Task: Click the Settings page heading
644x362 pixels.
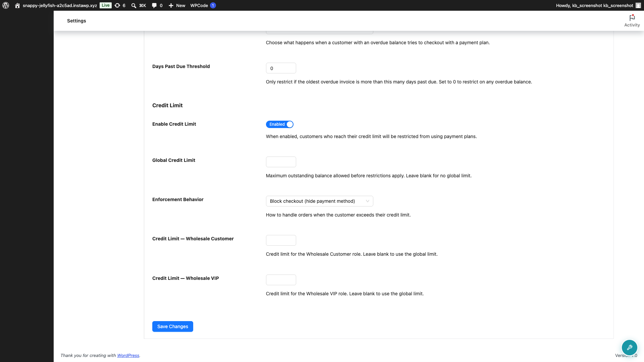Action: click(x=76, y=21)
